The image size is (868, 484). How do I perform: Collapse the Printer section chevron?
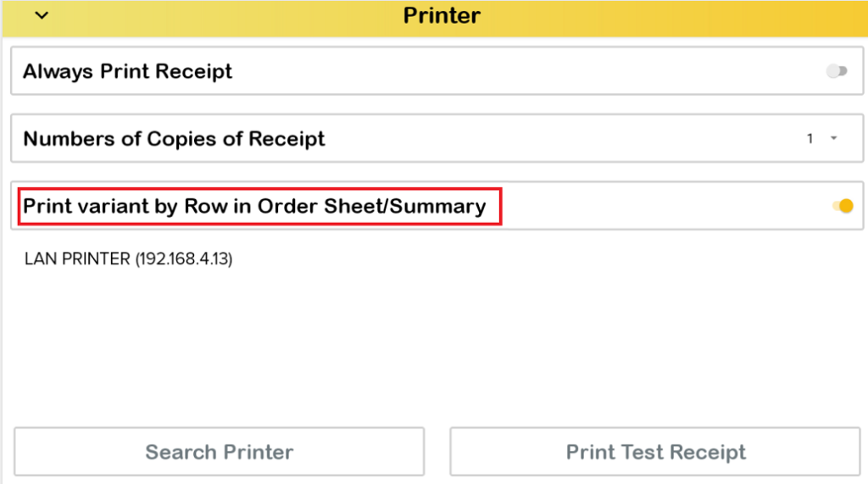tap(41, 15)
